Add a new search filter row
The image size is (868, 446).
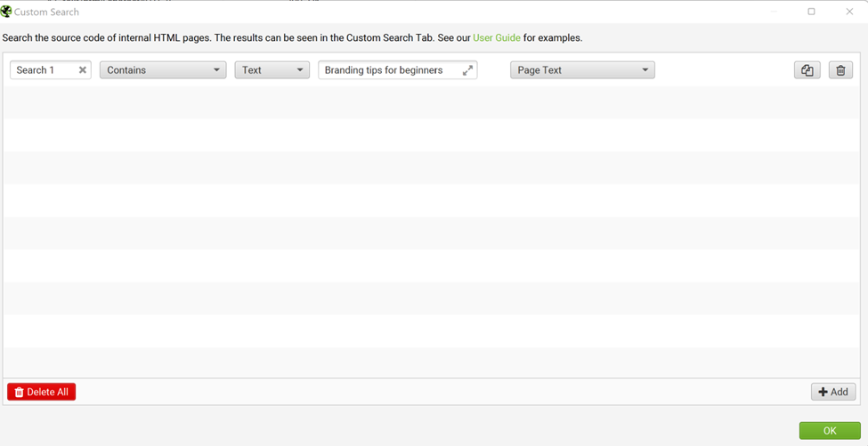click(x=833, y=392)
